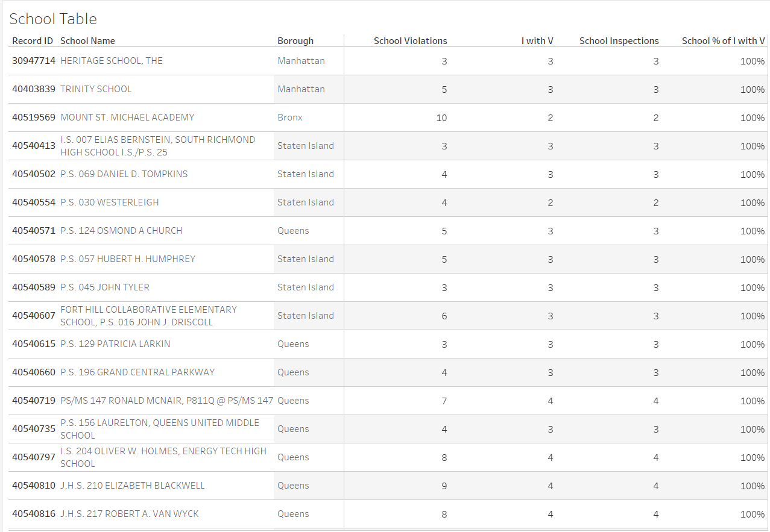Click the Record ID column header
The height and width of the screenshot is (532, 770).
pos(33,41)
